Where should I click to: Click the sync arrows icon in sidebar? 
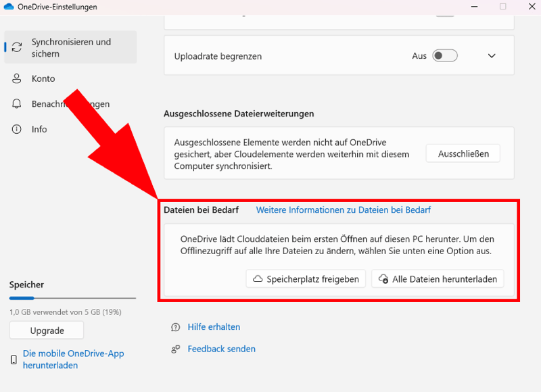pyautogui.click(x=16, y=47)
